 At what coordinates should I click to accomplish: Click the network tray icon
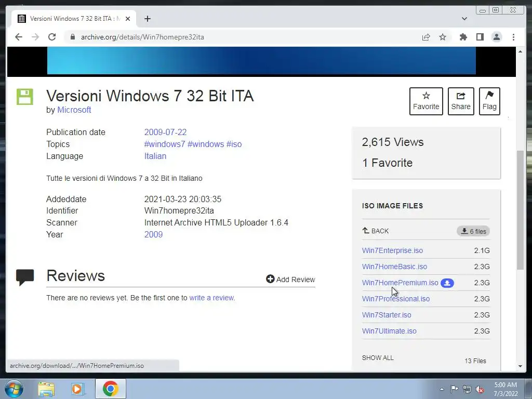click(x=467, y=389)
